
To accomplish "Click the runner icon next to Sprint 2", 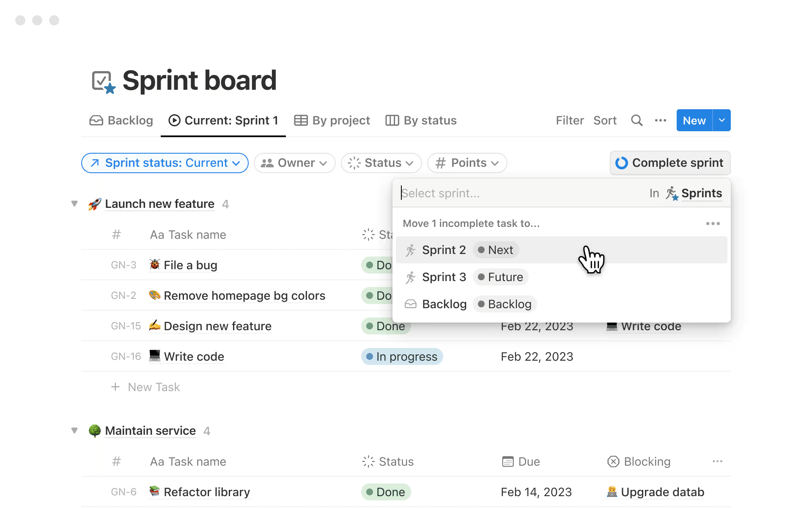I will 410,250.
